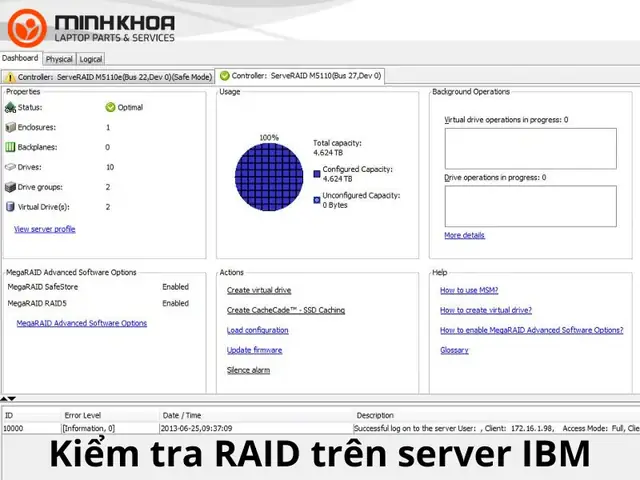This screenshot has height=480, width=640.
Task: Click the green Backplanes icon
Action: click(10, 147)
